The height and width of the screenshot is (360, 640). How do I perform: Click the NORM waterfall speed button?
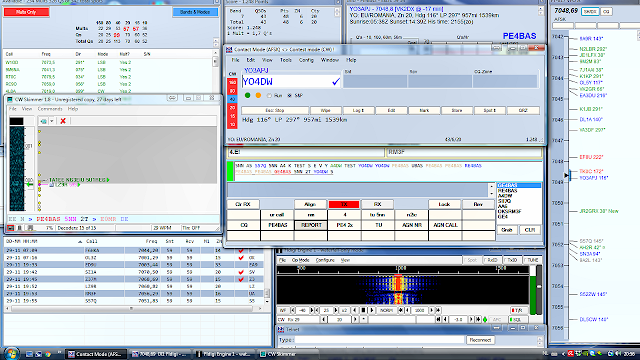(x=386, y=310)
